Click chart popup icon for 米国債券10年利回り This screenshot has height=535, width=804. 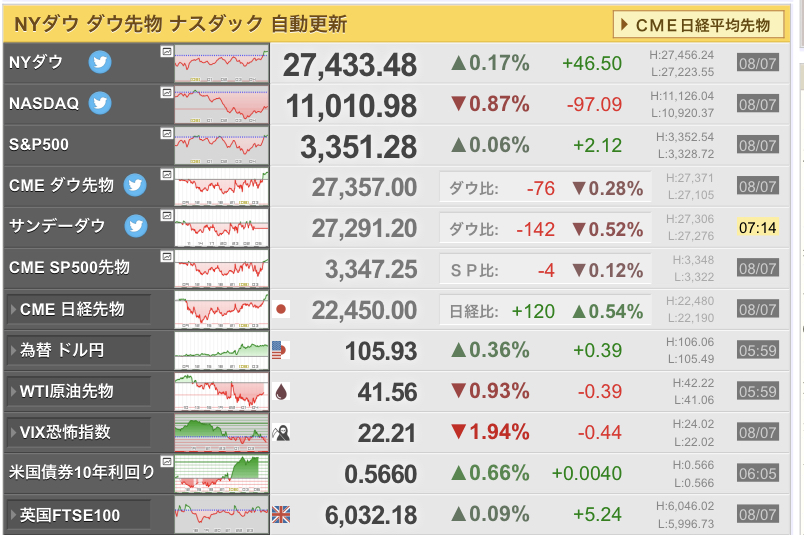[x=167, y=462]
